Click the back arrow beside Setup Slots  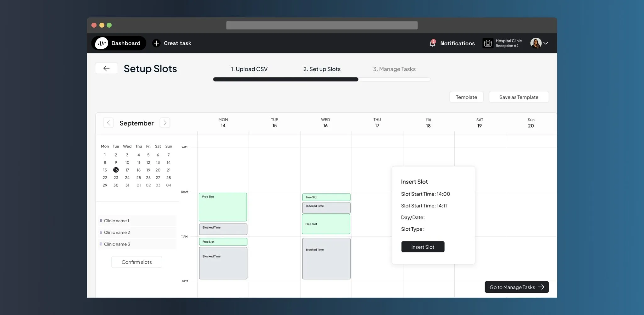click(x=107, y=68)
